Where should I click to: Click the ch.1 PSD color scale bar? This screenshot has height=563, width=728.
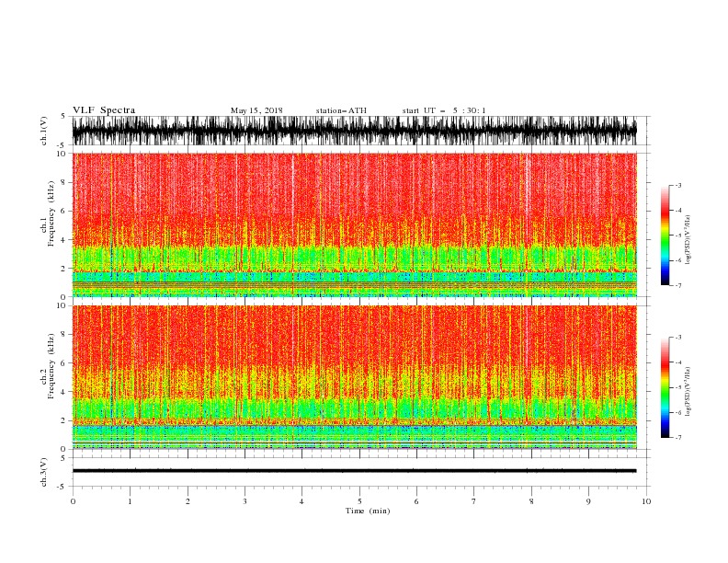[665, 236]
